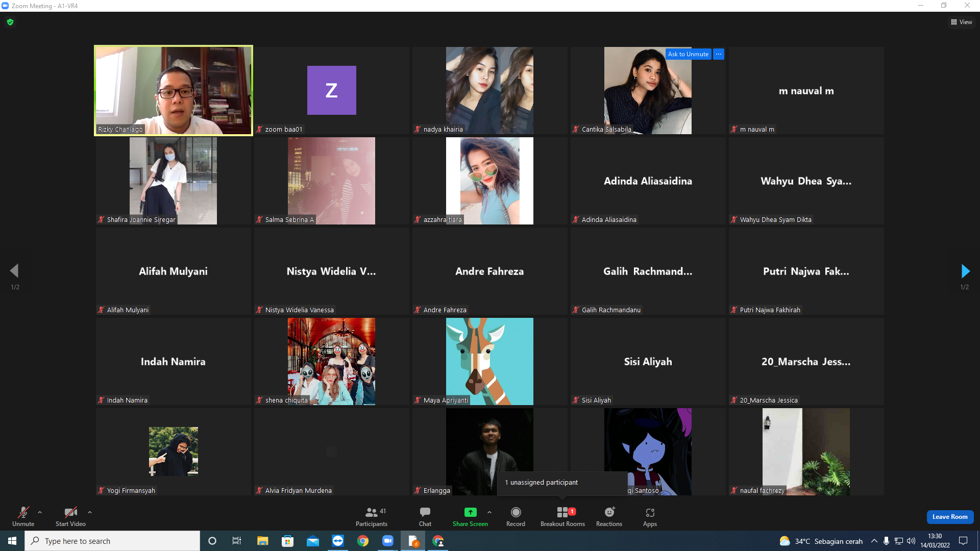Expand video options arrow next to Start Video
The height and width of the screenshot is (551, 980).
tap(90, 512)
